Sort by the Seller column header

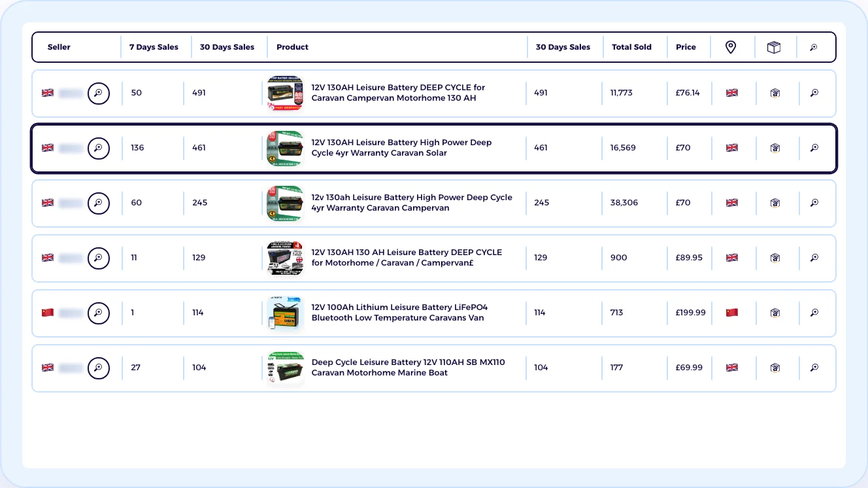click(59, 47)
